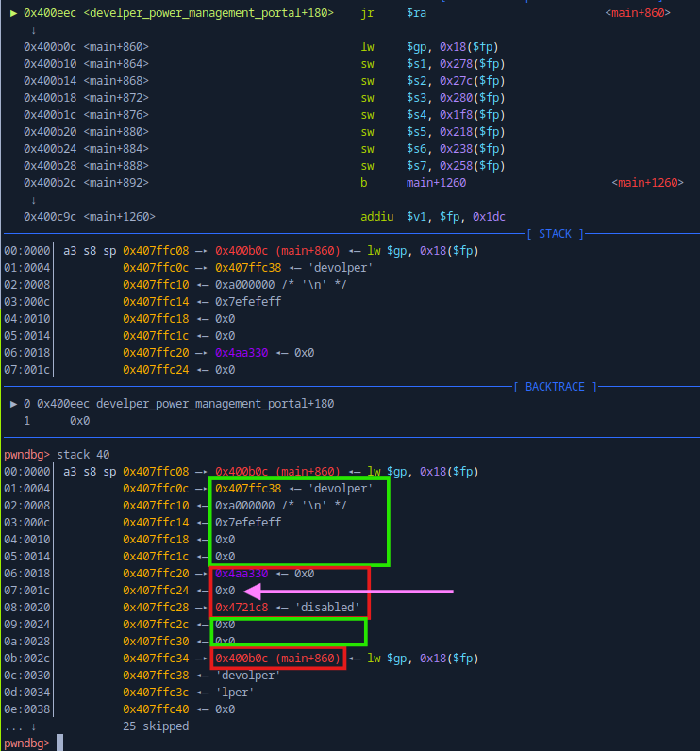
Task: Select the STACK section header
Action: point(555,234)
